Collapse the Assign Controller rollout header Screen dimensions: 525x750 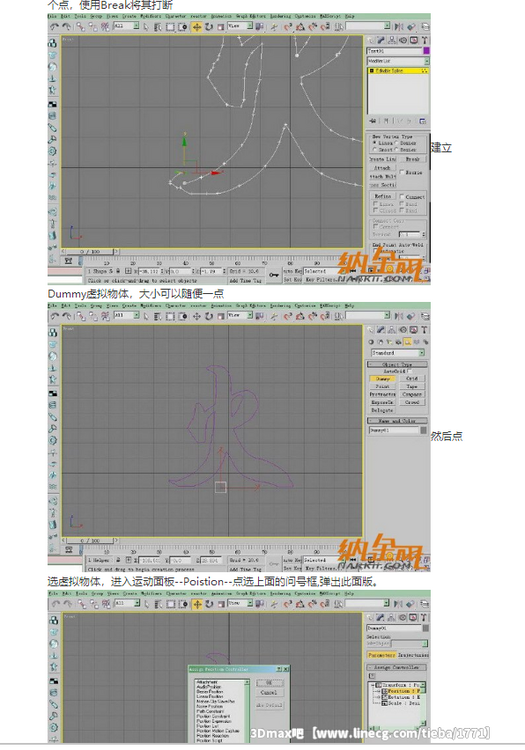[x=397, y=667]
